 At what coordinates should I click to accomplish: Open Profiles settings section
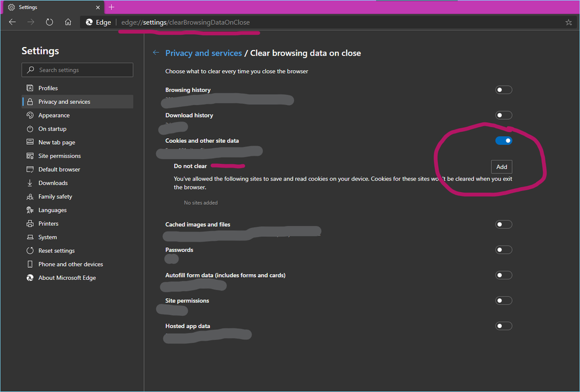(78, 88)
